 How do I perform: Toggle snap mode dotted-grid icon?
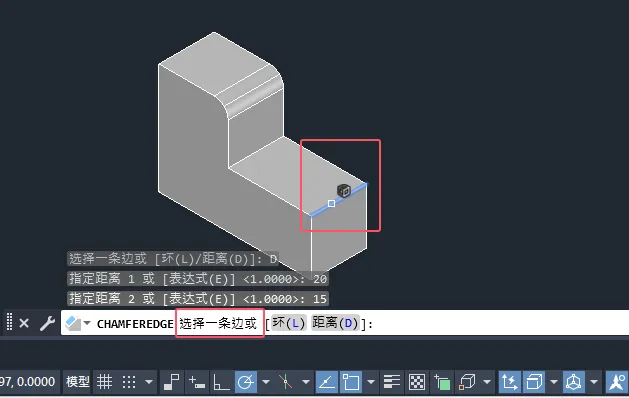coord(129,382)
